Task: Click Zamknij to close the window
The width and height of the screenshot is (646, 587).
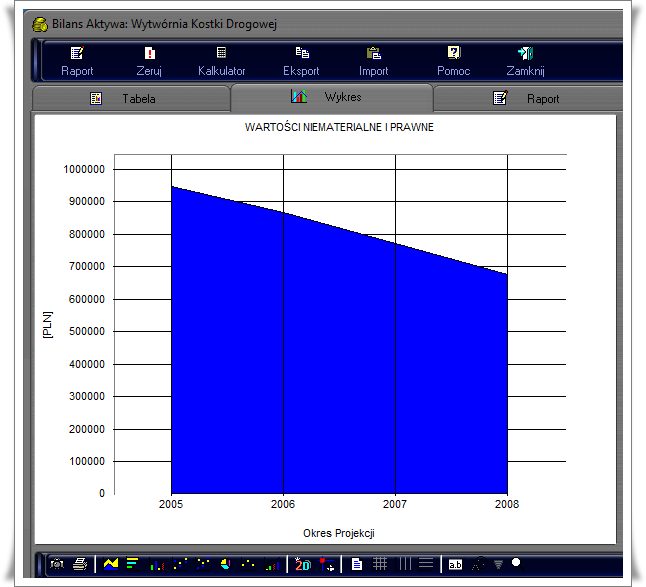Action: tap(525, 61)
